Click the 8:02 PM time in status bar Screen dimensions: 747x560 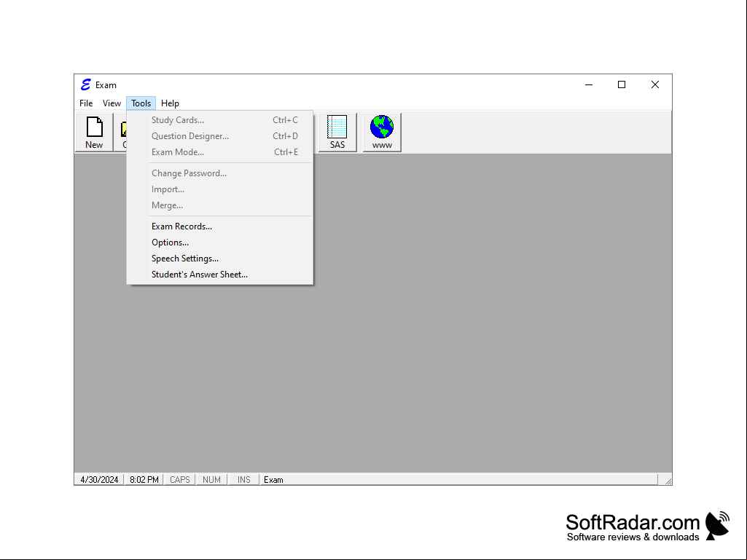click(144, 479)
